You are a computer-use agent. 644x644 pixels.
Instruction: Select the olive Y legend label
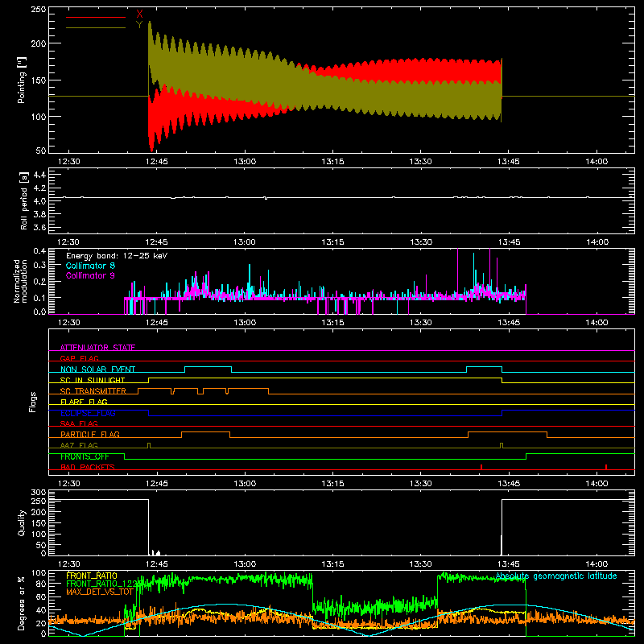tap(139, 25)
